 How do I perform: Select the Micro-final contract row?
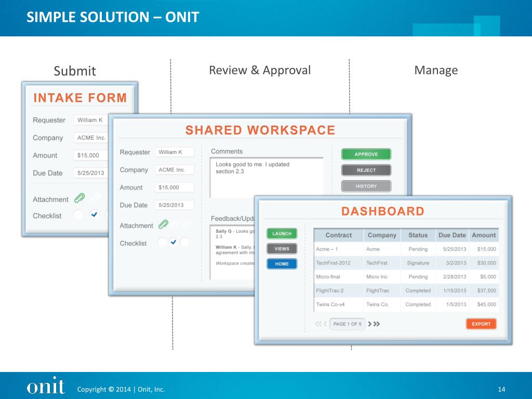pos(406,277)
